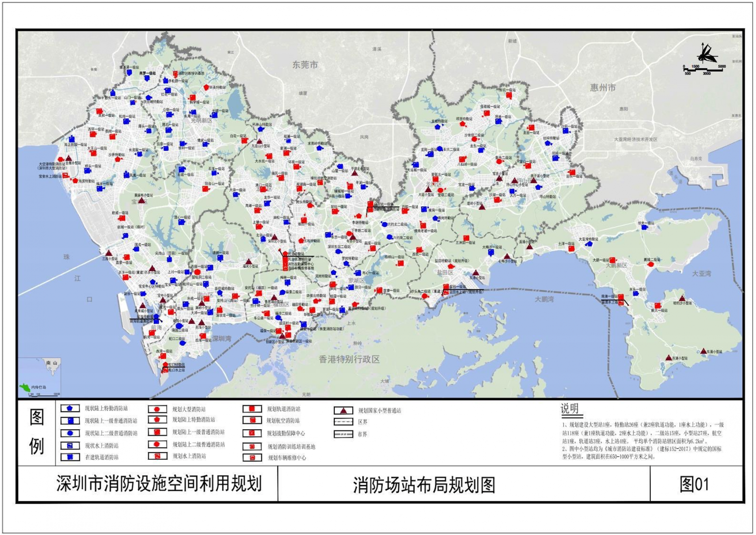Click the 光明新区 district label

[202, 120]
